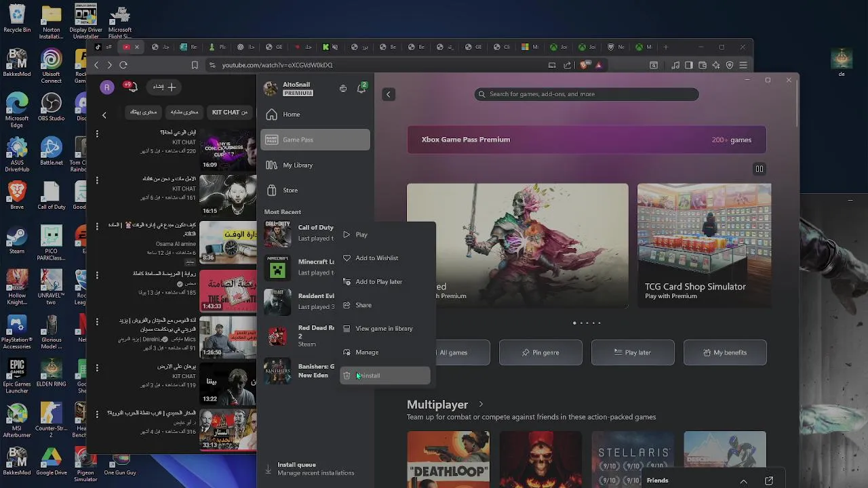
Task: Open the 16:09 YouTube video thumbnail
Action: (228, 149)
